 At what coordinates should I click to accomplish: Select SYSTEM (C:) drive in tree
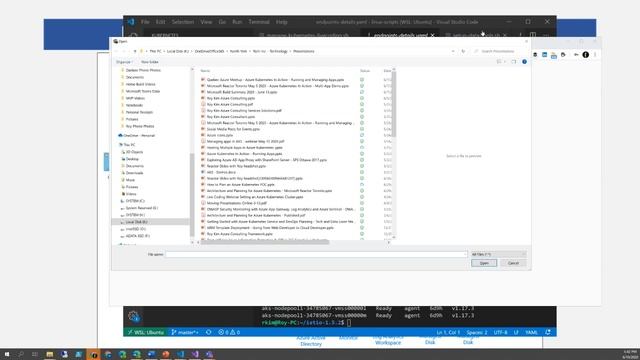[x=135, y=201]
